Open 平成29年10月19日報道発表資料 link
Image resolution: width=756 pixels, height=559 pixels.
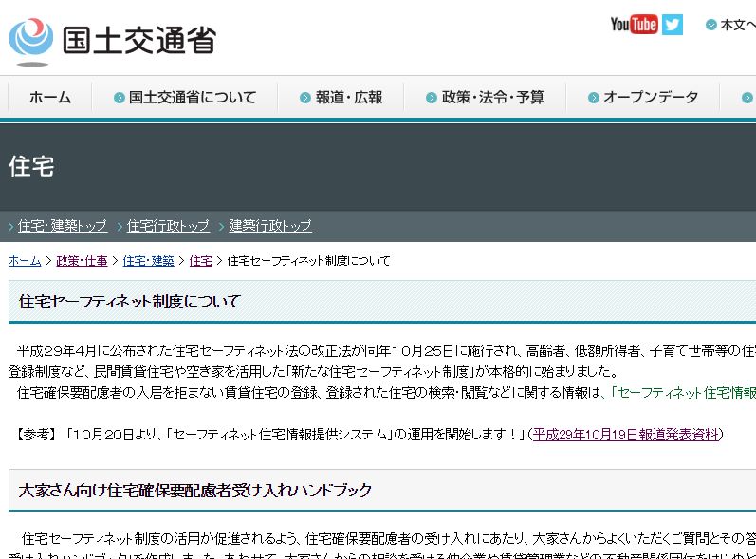(626, 434)
